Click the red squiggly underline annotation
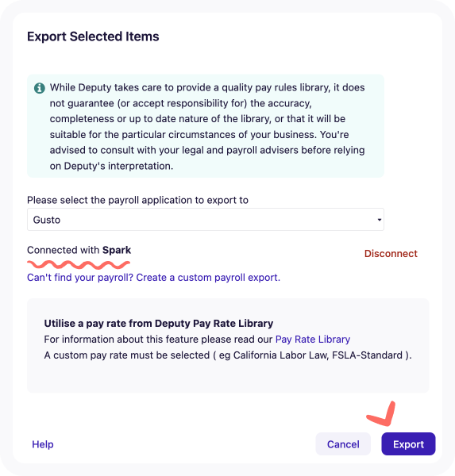This screenshot has height=476, width=455. [x=79, y=265]
